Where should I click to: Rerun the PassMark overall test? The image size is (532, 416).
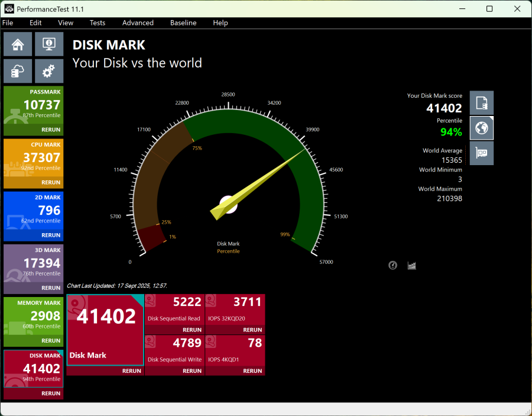click(51, 130)
